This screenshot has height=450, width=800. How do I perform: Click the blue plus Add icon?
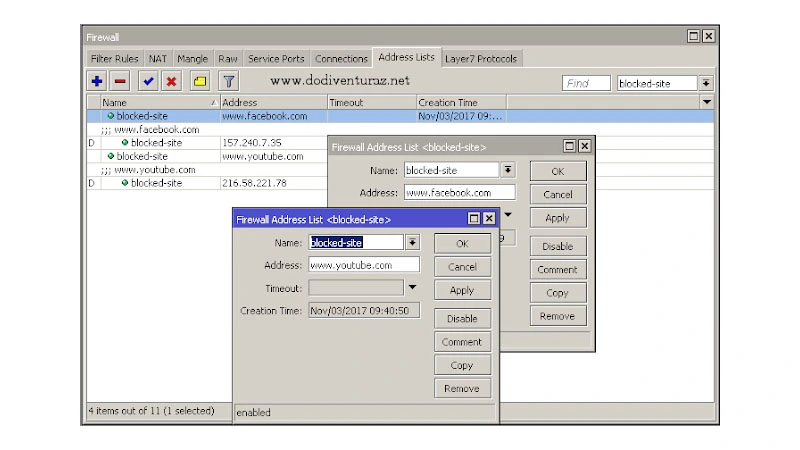tap(97, 82)
